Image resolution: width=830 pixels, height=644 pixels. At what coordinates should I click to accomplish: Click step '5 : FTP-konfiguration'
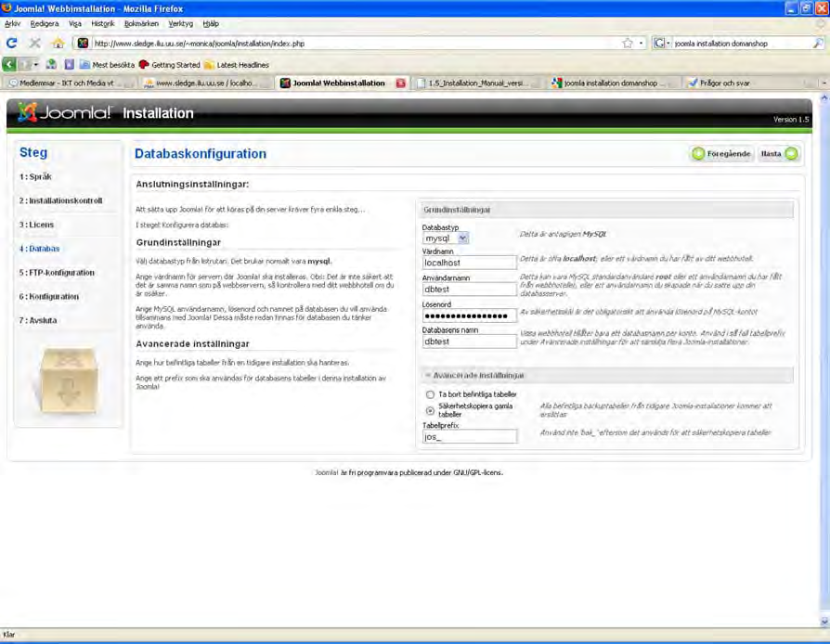pyautogui.click(x=57, y=273)
